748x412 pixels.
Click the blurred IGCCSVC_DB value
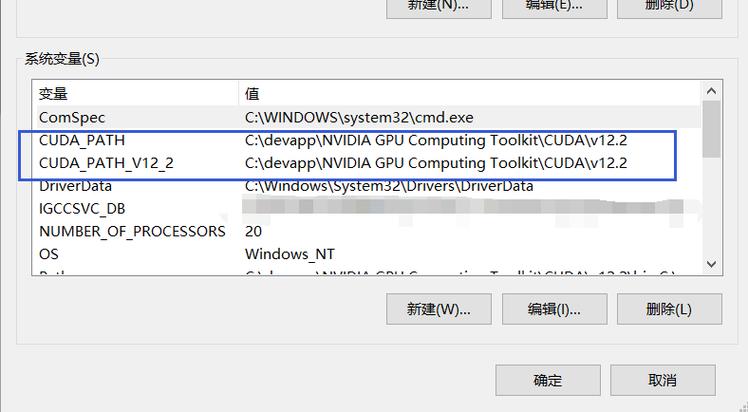[x=463, y=207]
